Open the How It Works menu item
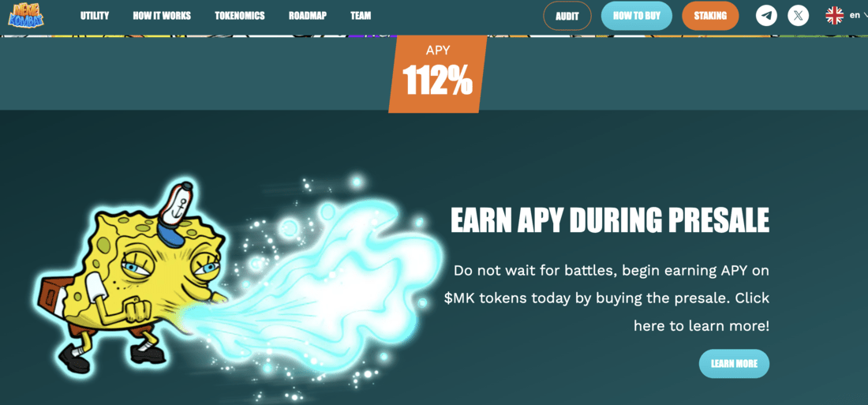The width and height of the screenshot is (868, 405). (x=162, y=16)
